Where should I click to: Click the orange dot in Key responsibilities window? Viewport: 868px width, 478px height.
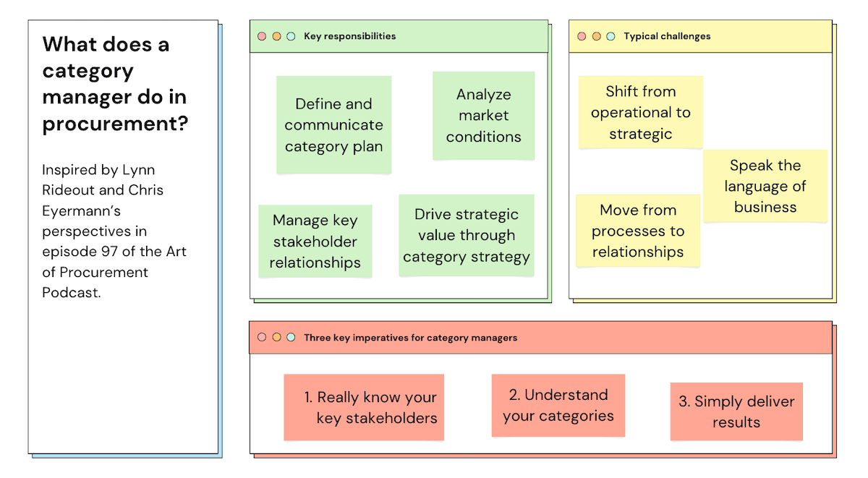(x=276, y=36)
